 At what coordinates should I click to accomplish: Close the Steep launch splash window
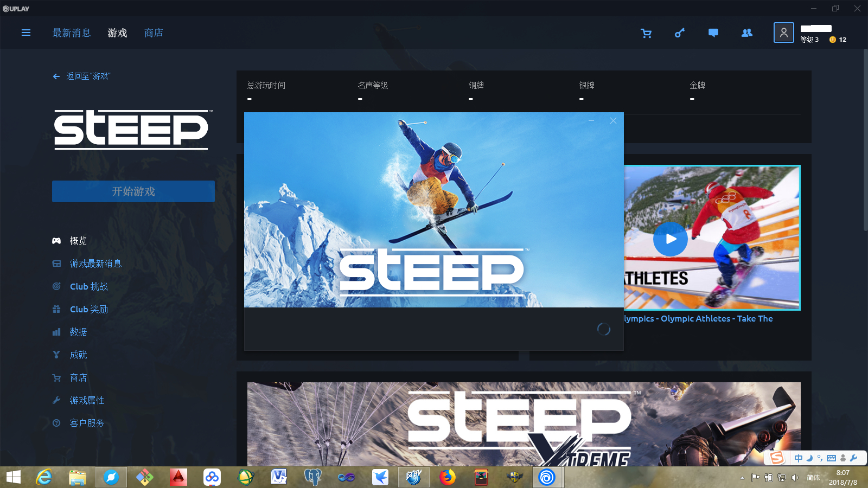[613, 121]
